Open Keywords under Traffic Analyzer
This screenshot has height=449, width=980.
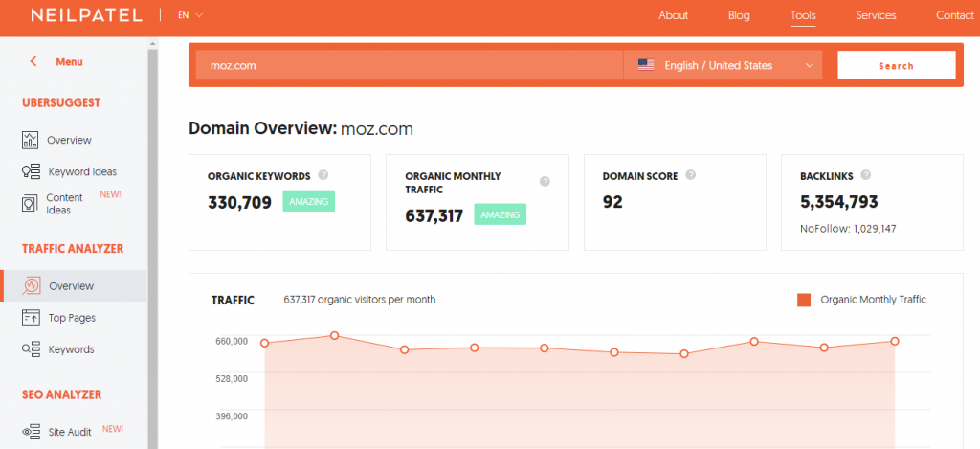click(x=71, y=348)
